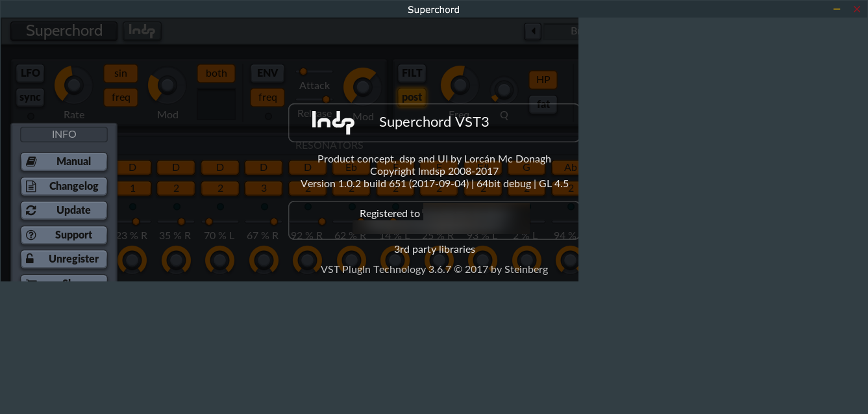Open the Eb note selector
The width and height of the screenshot is (868, 414).
pyautogui.click(x=351, y=167)
